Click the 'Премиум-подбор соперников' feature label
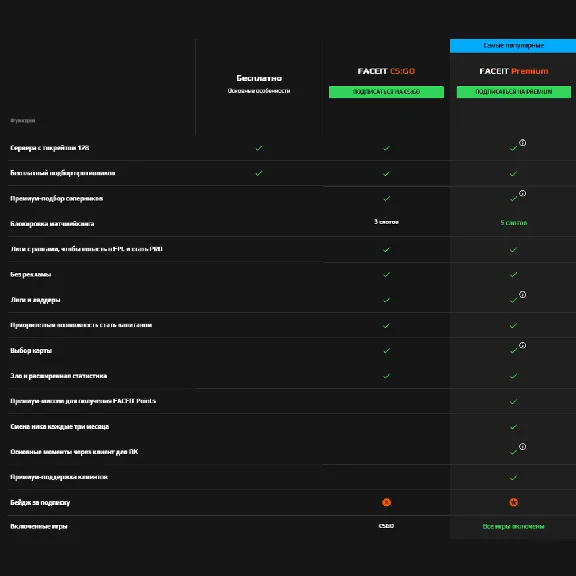The height and width of the screenshot is (576, 576). point(57,198)
